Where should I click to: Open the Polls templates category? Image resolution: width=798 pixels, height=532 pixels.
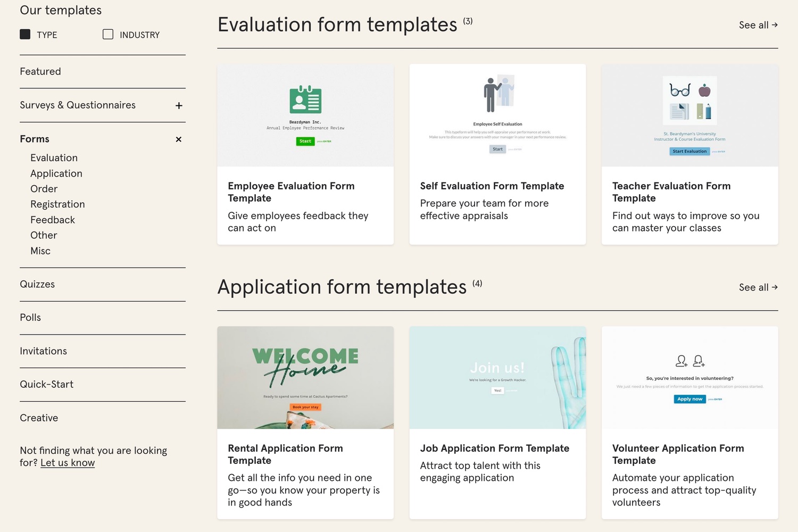30,317
